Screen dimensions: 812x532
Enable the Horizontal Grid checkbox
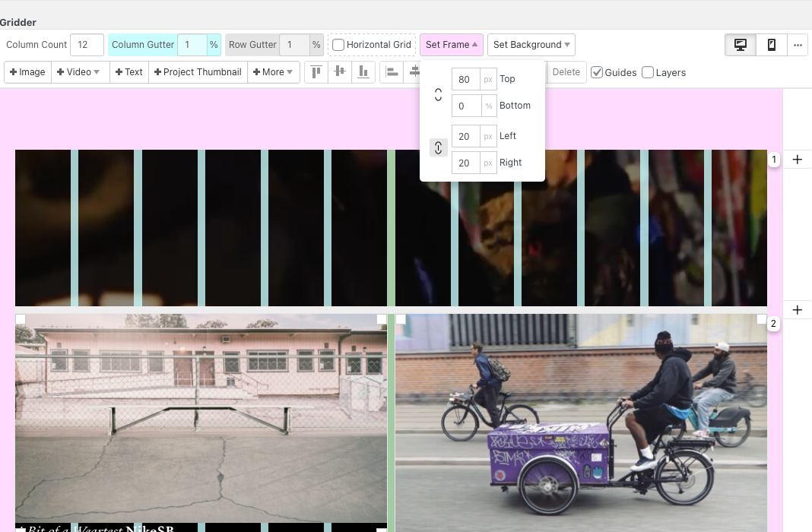pyautogui.click(x=338, y=45)
